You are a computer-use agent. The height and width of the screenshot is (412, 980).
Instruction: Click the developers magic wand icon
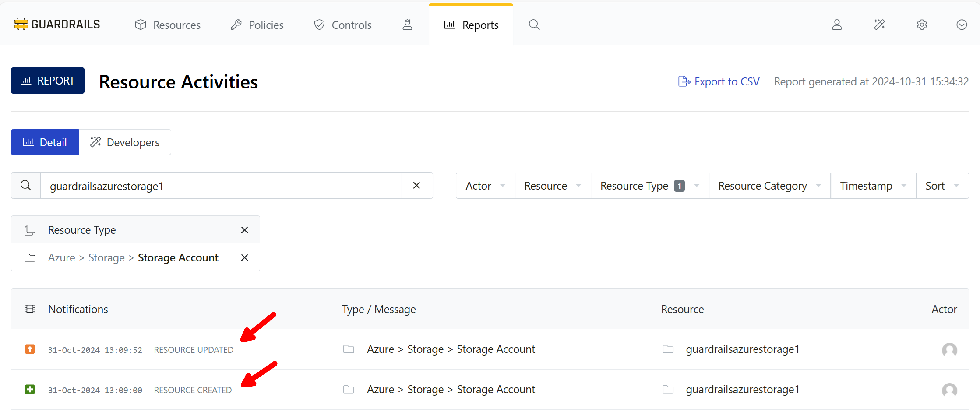coord(879,25)
